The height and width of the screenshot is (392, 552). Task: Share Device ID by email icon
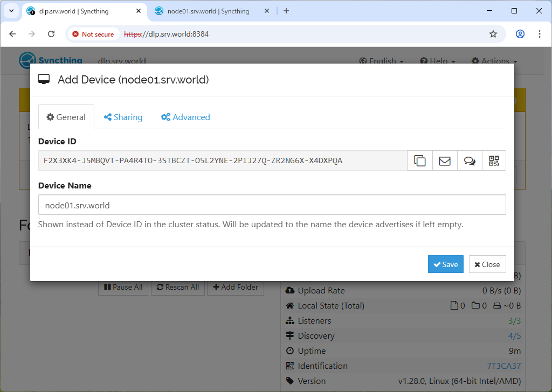point(445,160)
